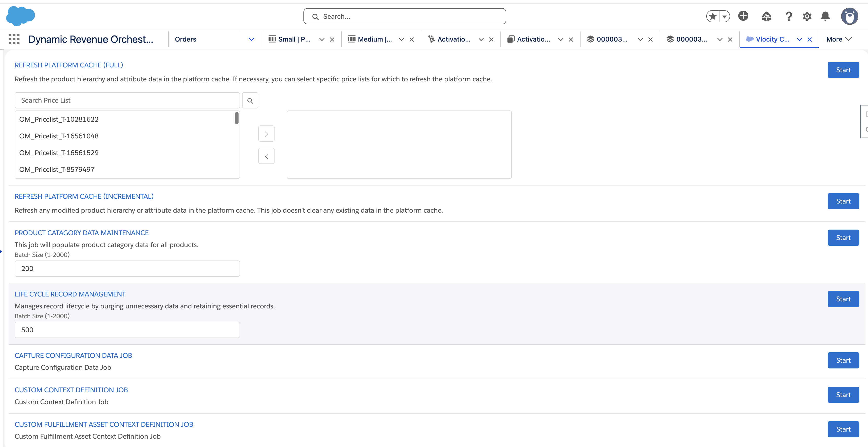Open the Global Actions plus icon
Screen dimensions: 868x447
tap(743, 16)
